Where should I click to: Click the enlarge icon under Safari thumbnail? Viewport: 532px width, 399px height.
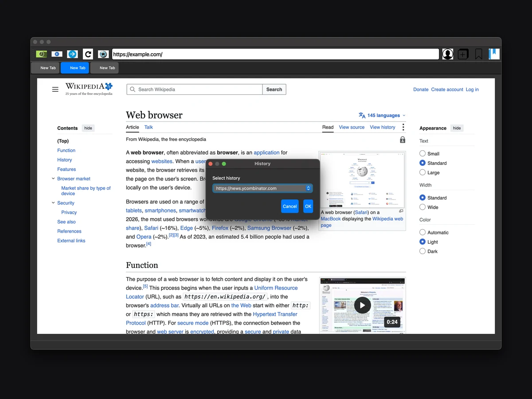pyautogui.click(x=401, y=211)
